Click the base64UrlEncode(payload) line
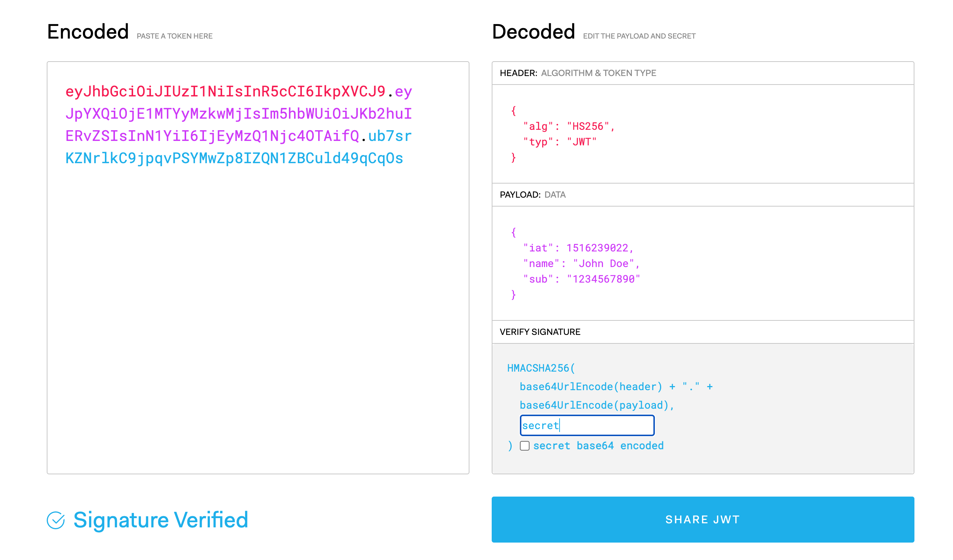This screenshot has width=953, height=560. pos(597,405)
